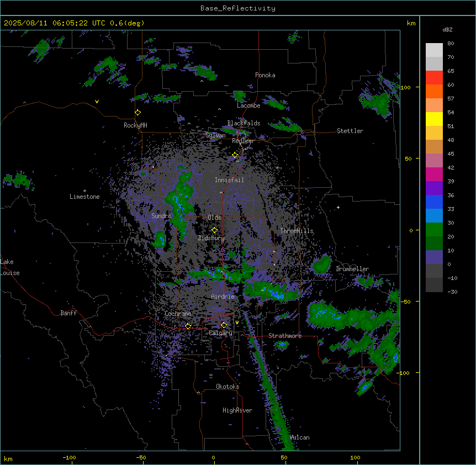Click the RedDeer city label
Viewport: 476px width, 465px height.
pyautogui.click(x=243, y=141)
